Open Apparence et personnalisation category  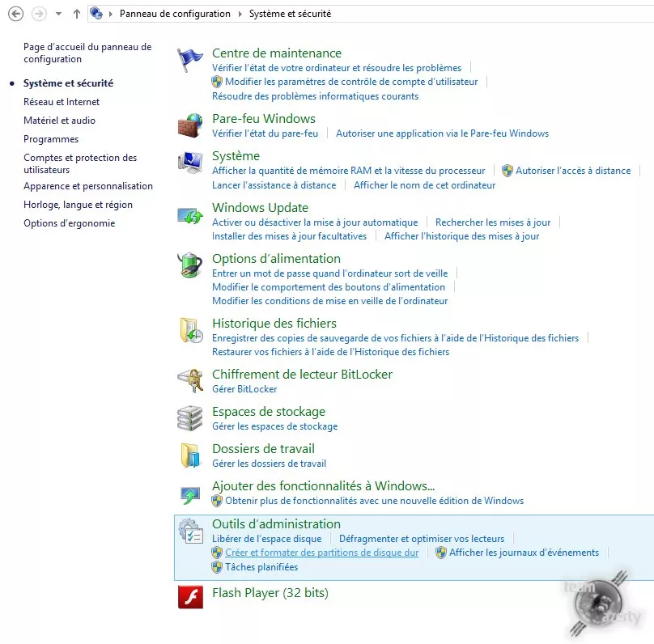pyautogui.click(x=88, y=186)
